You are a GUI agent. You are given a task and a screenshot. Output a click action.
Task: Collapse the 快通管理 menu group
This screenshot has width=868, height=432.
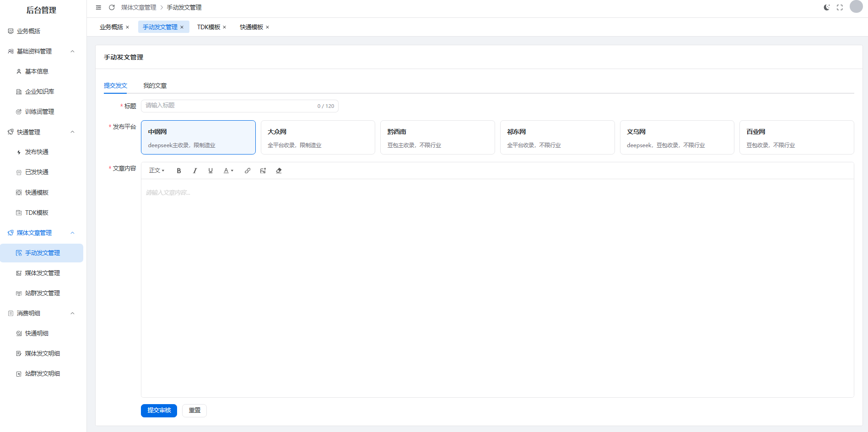pos(72,132)
